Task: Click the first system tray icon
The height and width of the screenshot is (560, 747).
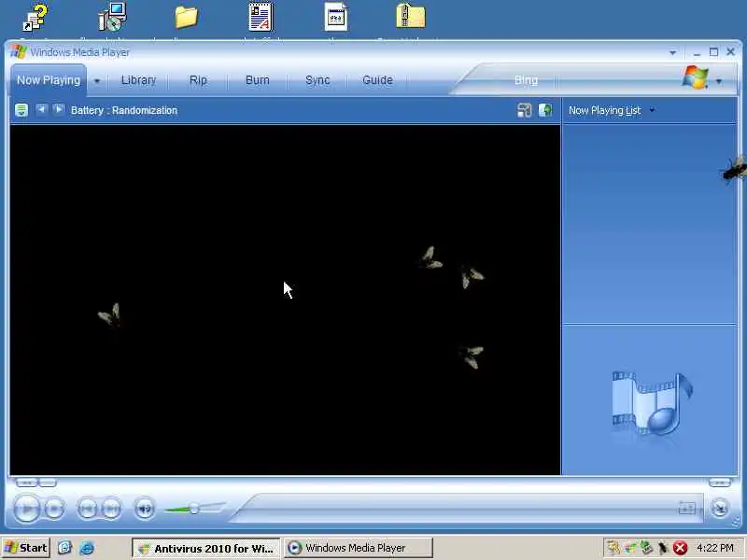Action: click(614, 548)
